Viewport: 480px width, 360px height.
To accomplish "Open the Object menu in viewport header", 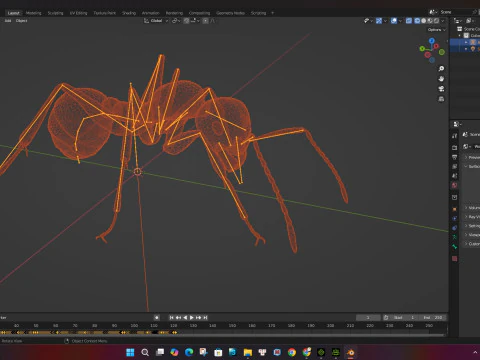I will (x=22, y=21).
